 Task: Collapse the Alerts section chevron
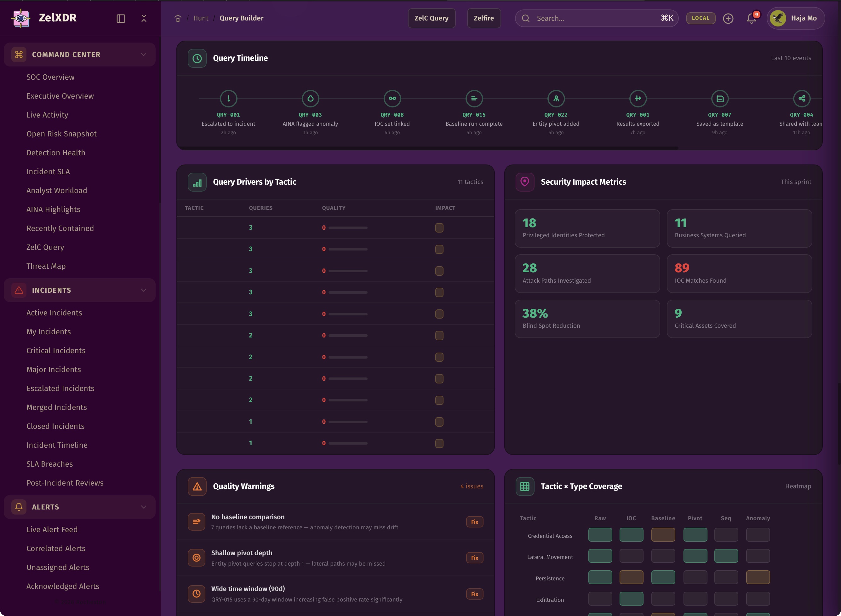[x=144, y=507]
